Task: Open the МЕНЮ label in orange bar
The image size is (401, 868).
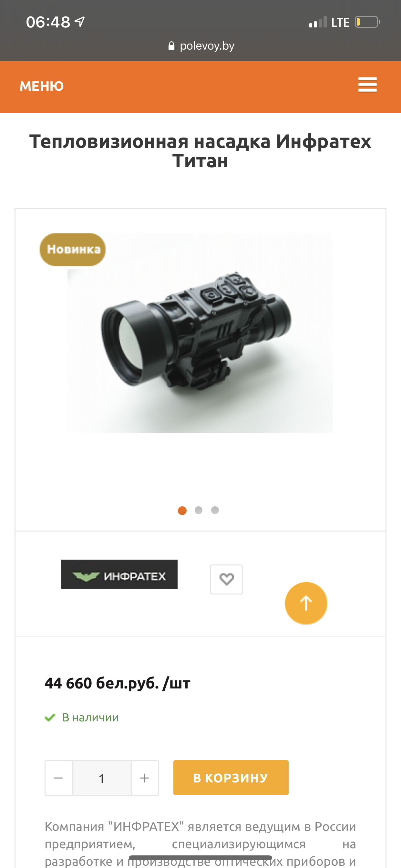Action: [x=42, y=86]
